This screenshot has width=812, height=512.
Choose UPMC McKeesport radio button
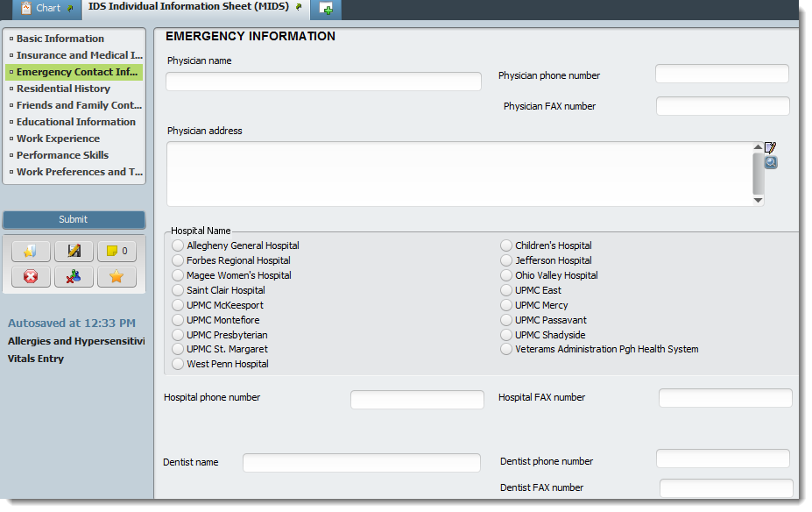178,305
